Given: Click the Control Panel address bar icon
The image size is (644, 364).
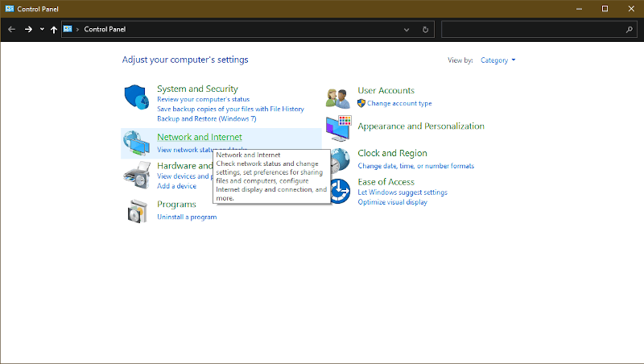Looking at the screenshot, I should coord(68,29).
